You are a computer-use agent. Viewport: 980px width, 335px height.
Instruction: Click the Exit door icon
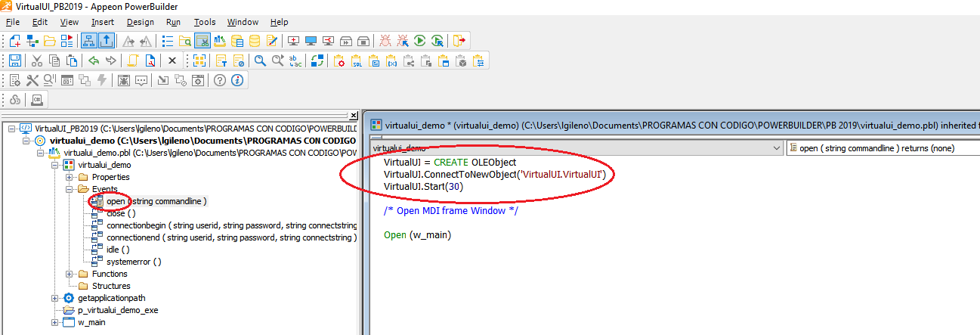(460, 41)
